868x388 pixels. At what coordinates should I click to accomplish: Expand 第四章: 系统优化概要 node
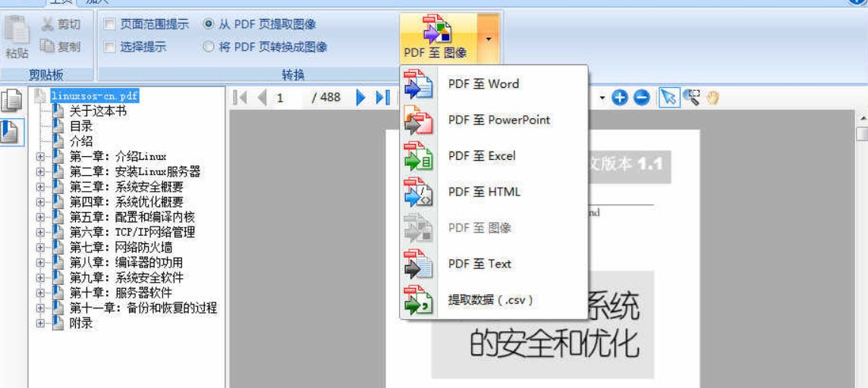click(40, 202)
